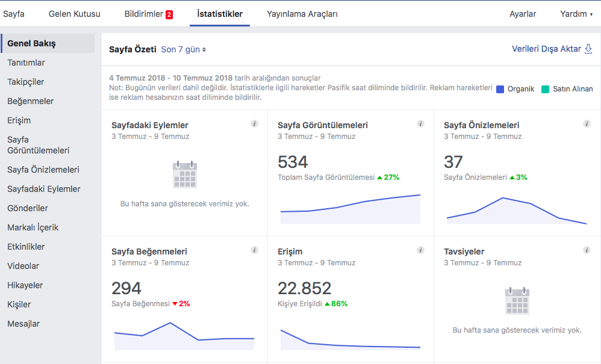
Task: Switch to Yayınlama Araçları tab
Action: [302, 14]
